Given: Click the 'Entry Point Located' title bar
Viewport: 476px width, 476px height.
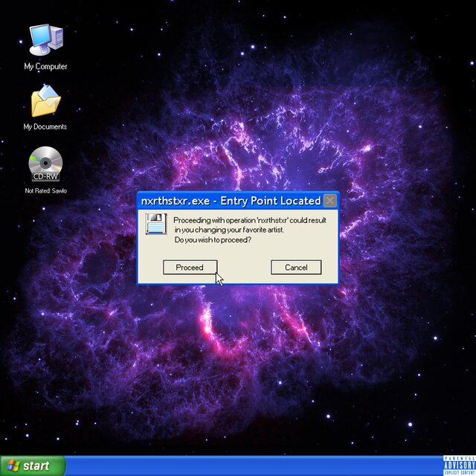Looking at the screenshot, I should [231, 201].
